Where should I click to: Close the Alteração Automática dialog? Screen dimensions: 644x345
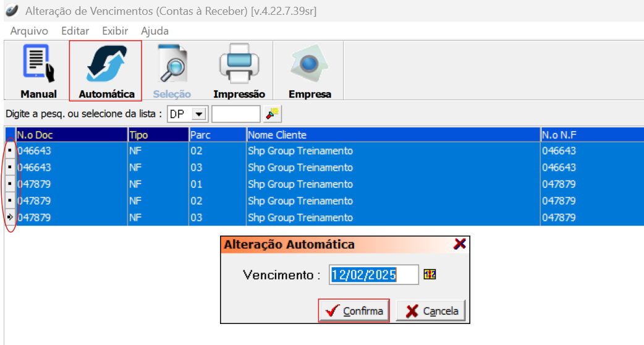[x=459, y=244]
